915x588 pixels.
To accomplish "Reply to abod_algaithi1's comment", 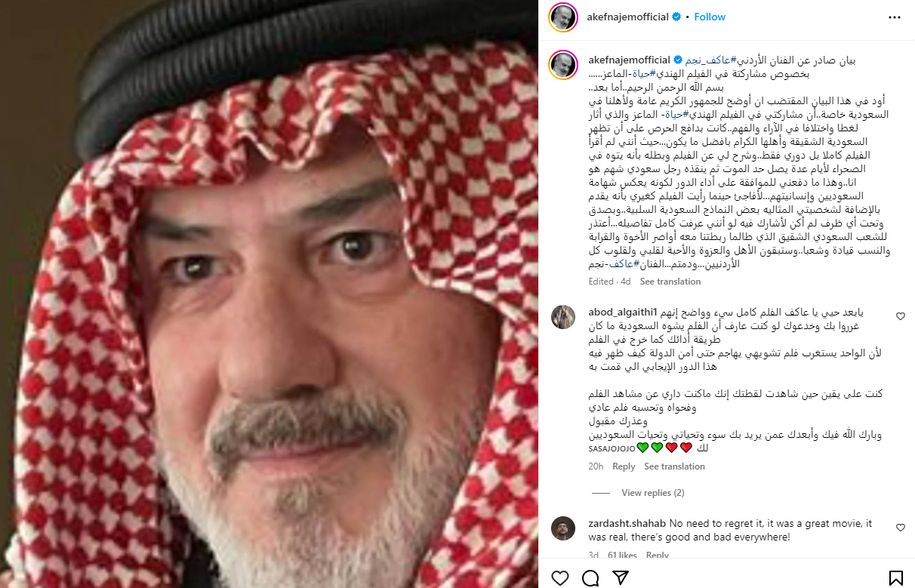I will click(x=624, y=466).
